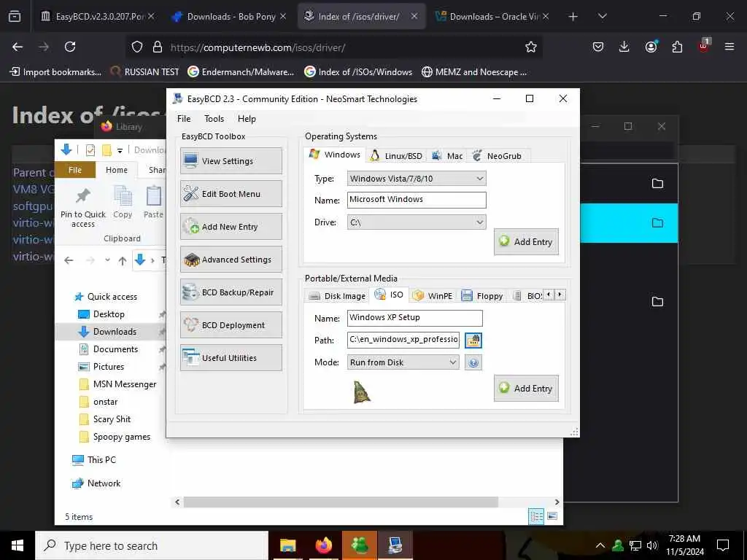Open Useful Utilities section
The image size is (747, 560).
pyautogui.click(x=231, y=358)
